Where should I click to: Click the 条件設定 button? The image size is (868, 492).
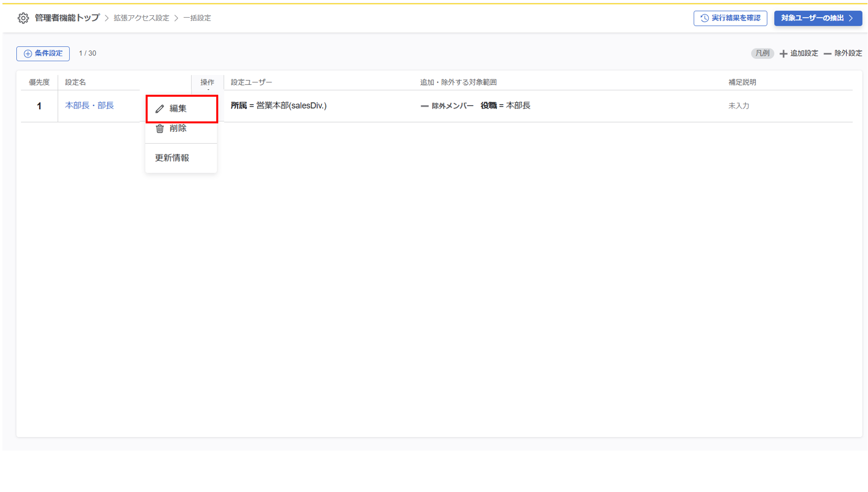tap(43, 53)
